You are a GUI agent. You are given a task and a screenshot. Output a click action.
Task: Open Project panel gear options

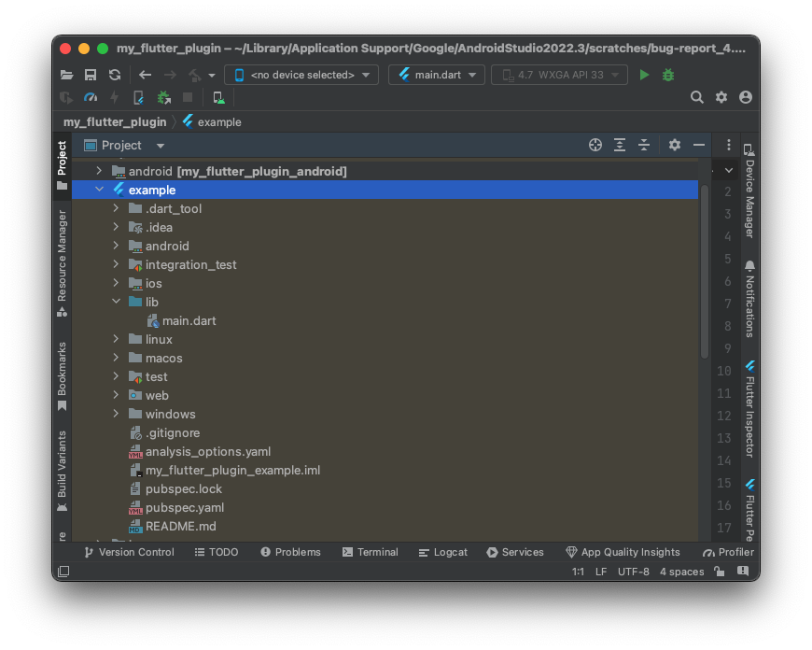pyautogui.click(x=675, y=145)
